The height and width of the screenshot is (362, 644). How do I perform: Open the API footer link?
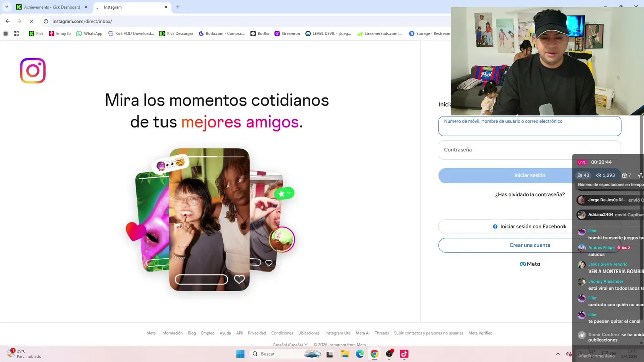239,333
